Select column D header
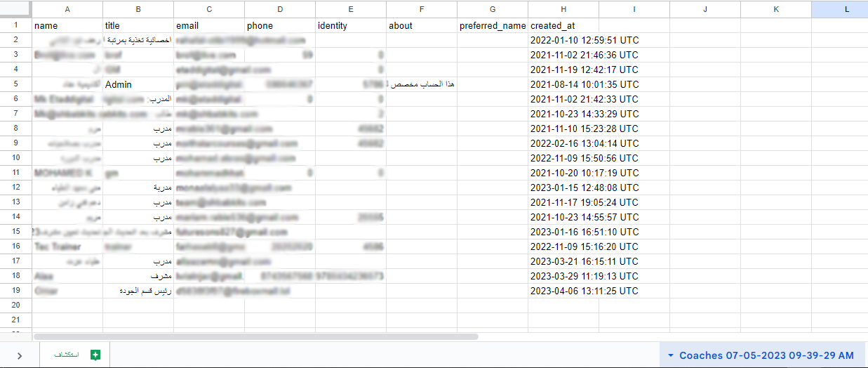 [x=279, y=9]
